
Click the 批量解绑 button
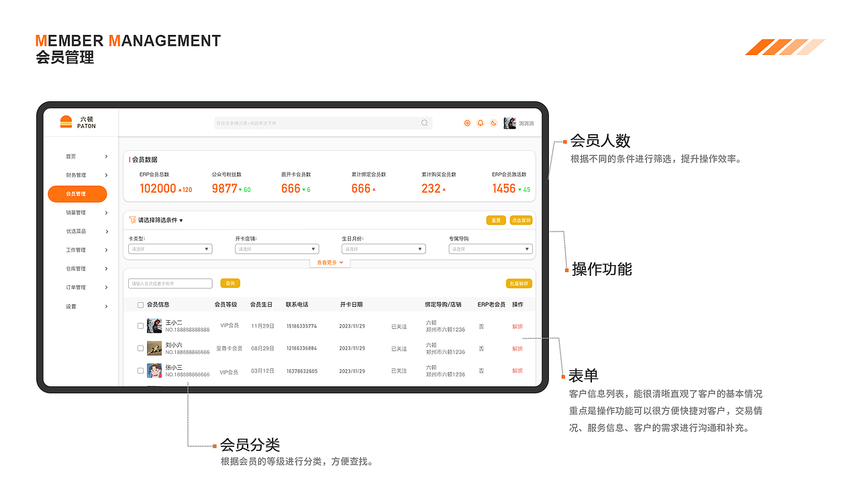[x=519, y=283]
